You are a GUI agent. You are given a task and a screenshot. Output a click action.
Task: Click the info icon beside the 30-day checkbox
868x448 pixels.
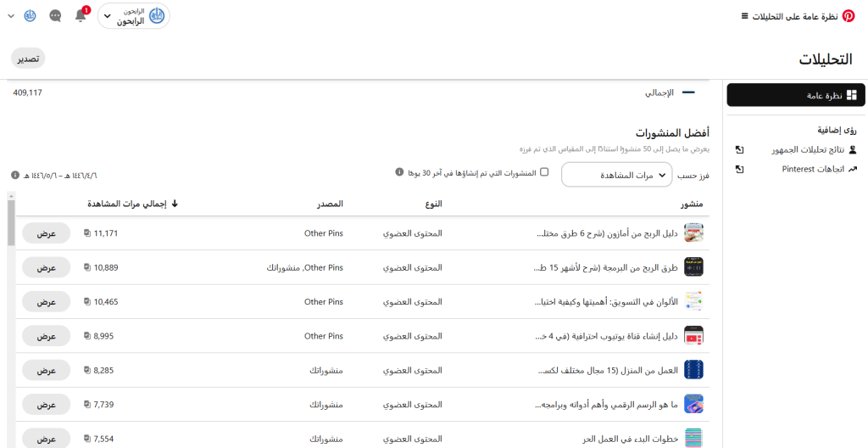pos(399,172)
